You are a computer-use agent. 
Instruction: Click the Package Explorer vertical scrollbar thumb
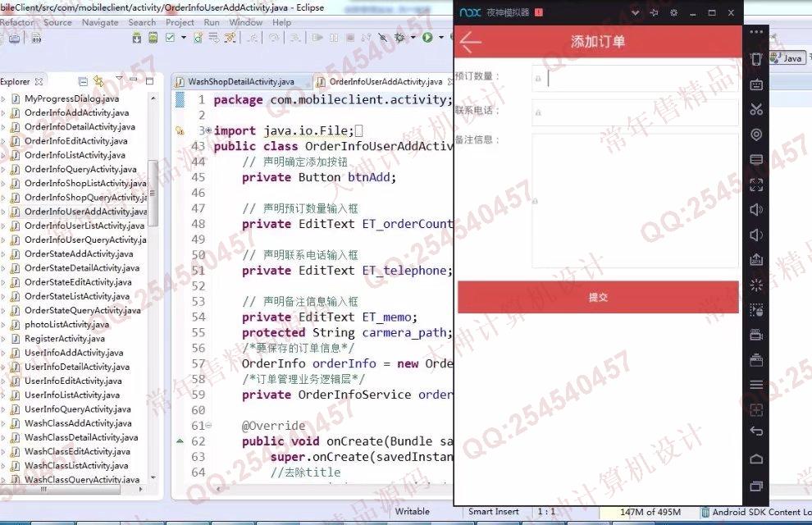[153, 193]
